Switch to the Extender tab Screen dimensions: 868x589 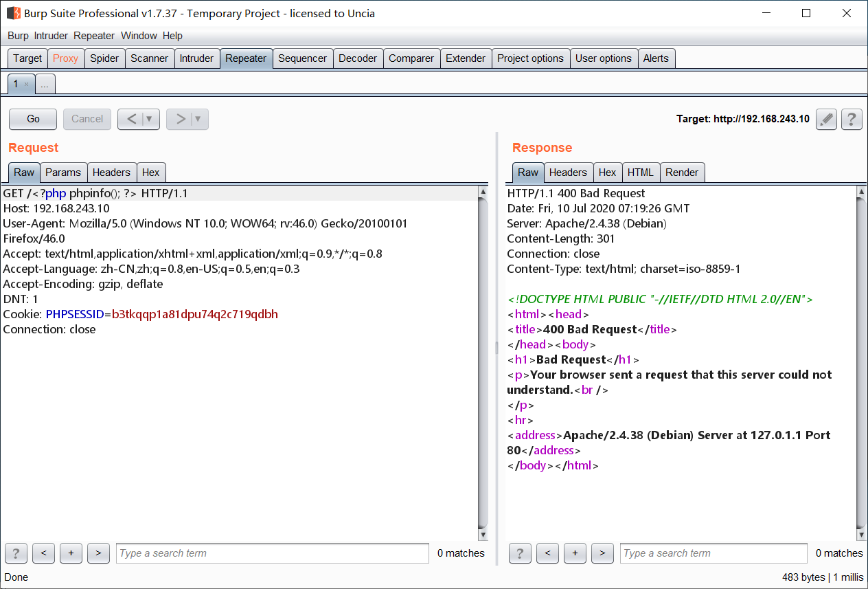[466, 58]
